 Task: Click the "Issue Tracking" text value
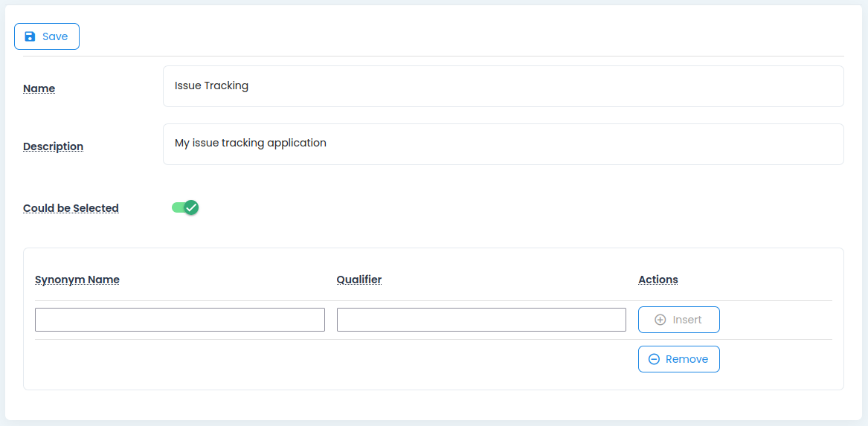point(211,85)
